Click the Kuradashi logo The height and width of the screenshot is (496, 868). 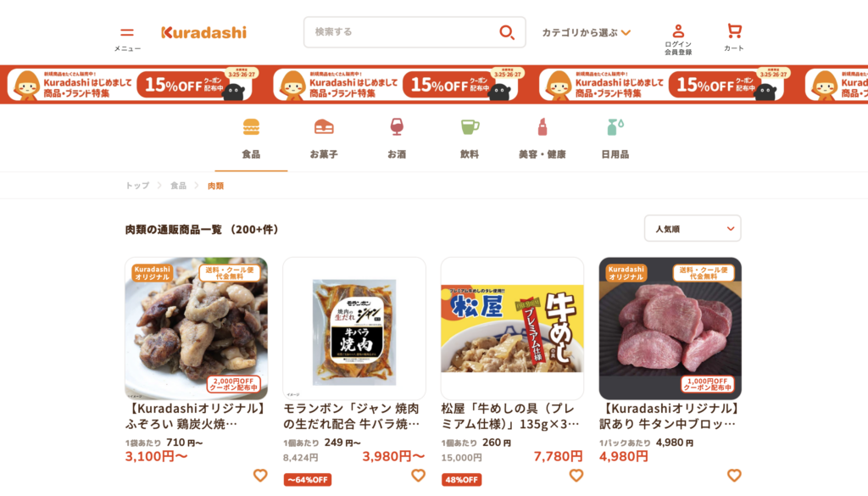coord(203,33)
